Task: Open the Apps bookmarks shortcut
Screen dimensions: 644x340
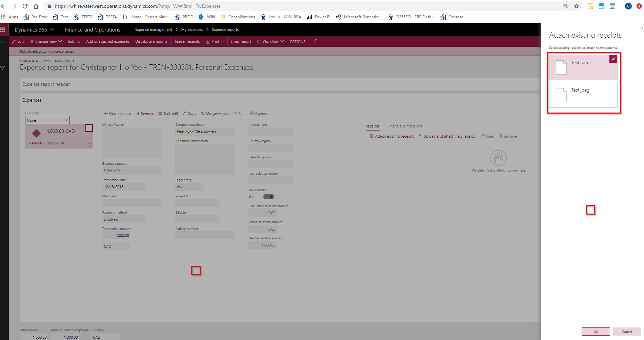Action: [x=9, y=17]
